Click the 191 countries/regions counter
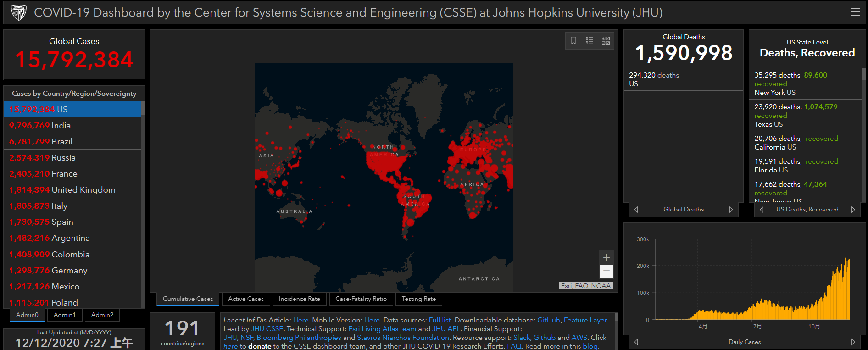868x350 pixels. (182, 332)
